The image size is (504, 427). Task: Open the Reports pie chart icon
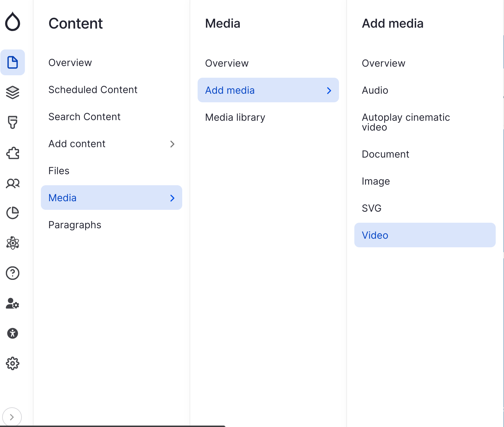(13, 213)
